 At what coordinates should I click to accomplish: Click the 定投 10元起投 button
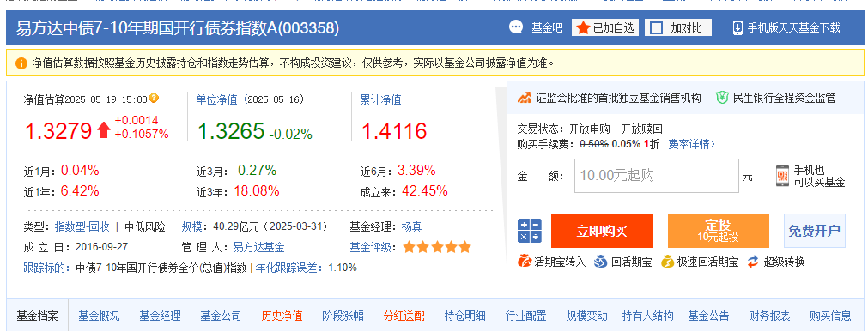pyautogui.click(x=719, y=231)
